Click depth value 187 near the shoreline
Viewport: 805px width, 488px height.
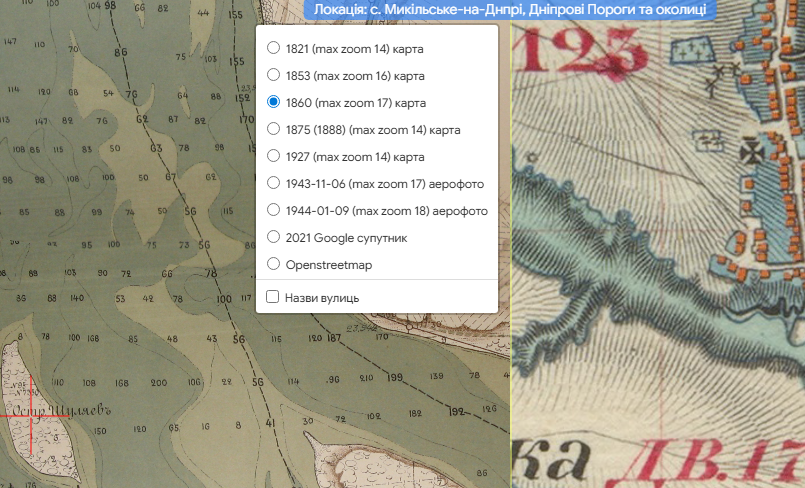(x=334, y=338)
